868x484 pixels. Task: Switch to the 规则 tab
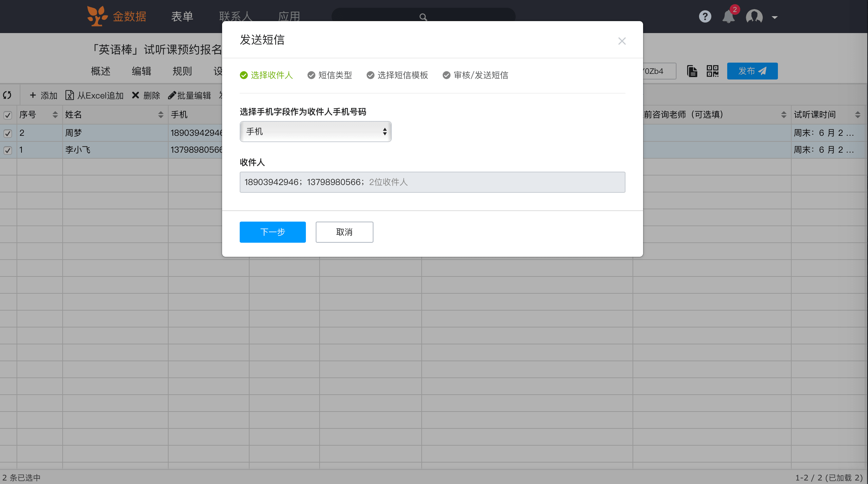click(x=182, y=71)
